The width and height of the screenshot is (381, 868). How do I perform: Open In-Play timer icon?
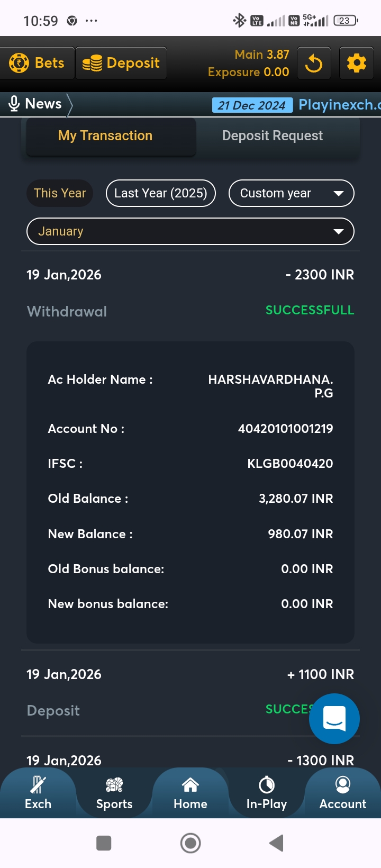(x=267, y=785)
